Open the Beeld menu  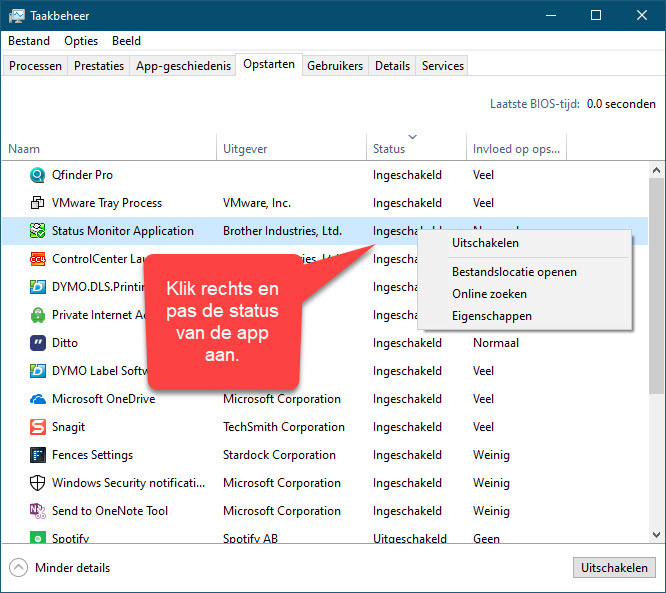pos(126,41)
